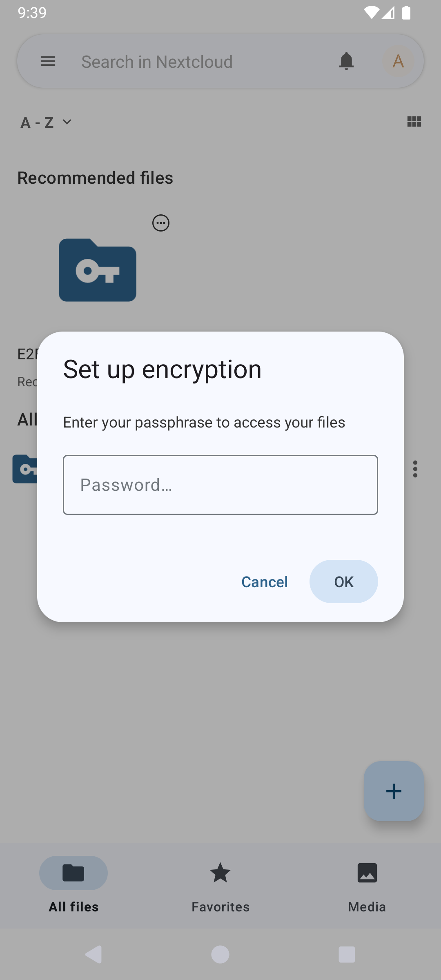This screenshot has width=441, height=980.
Task: Tap the plus add-file floating button
Action: tap(394, 791)
